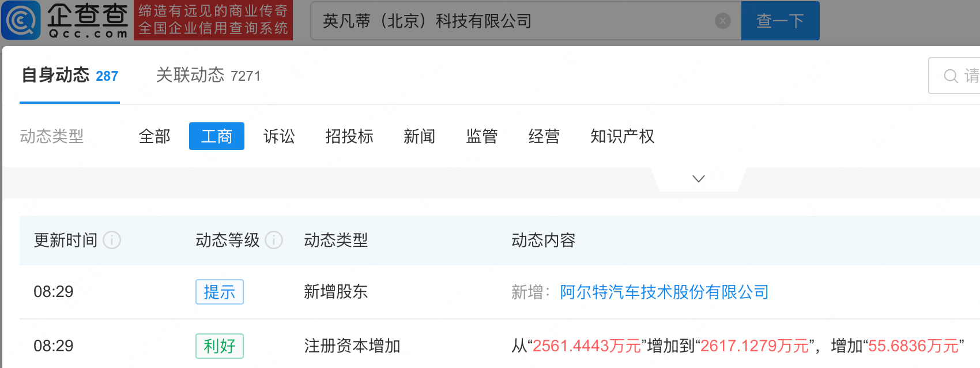Image resolution: width=980 pixels, height=368 pixels.
Task: Filter by 监管 type
Action: (482, 136)
